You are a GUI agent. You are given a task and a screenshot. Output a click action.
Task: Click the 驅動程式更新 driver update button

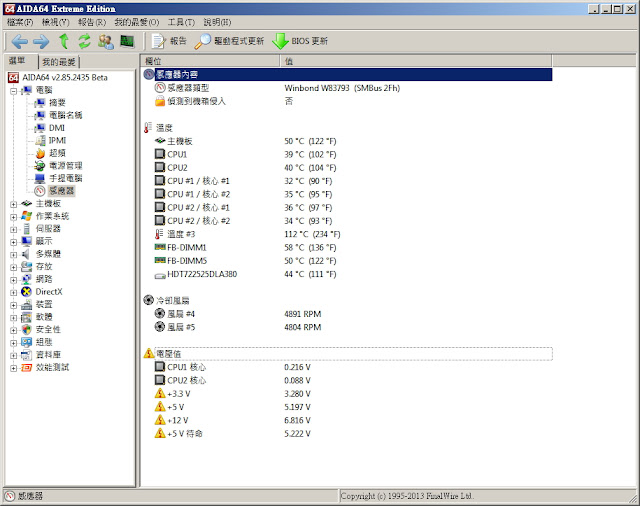coord(229,41)
